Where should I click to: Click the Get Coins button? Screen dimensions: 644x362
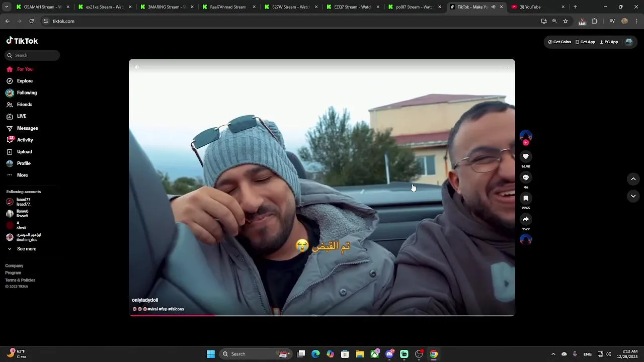(559, 42)
